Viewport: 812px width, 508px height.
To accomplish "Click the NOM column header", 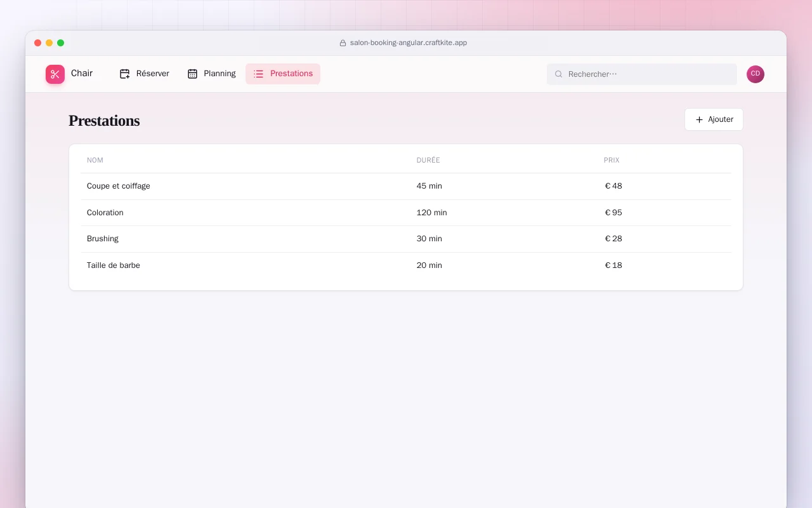I will (95, 160).
